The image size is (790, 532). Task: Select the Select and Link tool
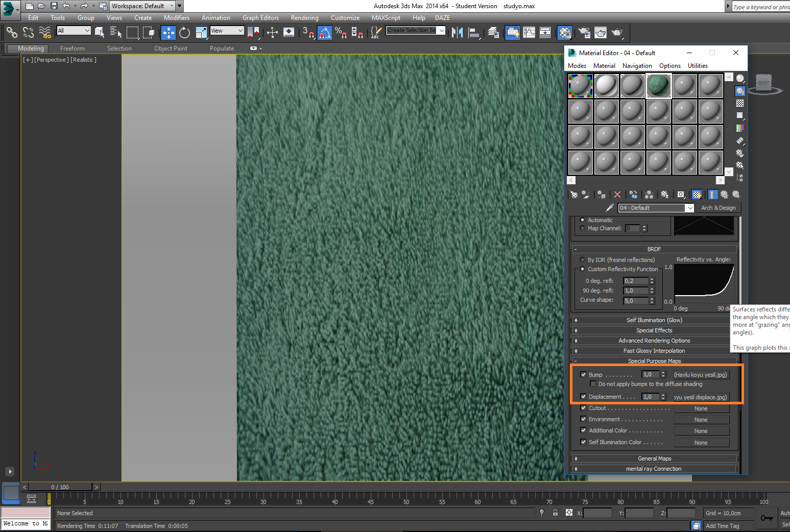tap(12, 32)
